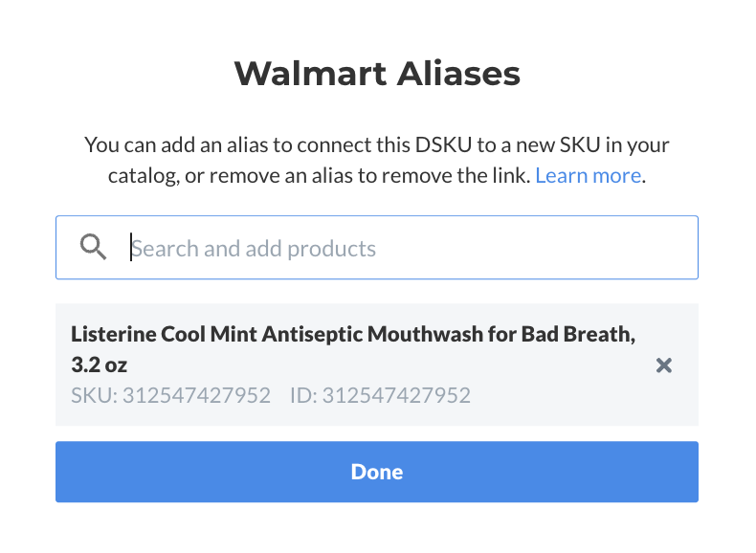Click the word Mouthwash in the product name
756x553 pixels.
pos(425,334)
